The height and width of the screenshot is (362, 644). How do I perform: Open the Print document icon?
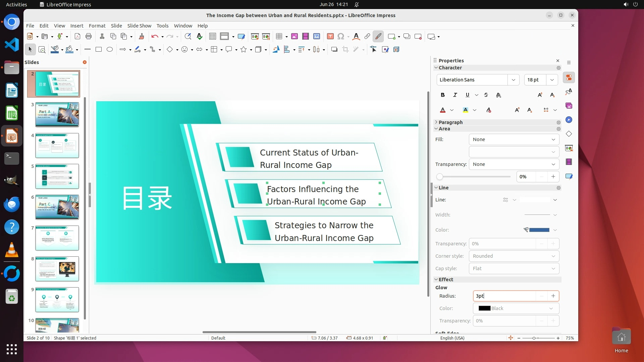(x=89, y=37)
